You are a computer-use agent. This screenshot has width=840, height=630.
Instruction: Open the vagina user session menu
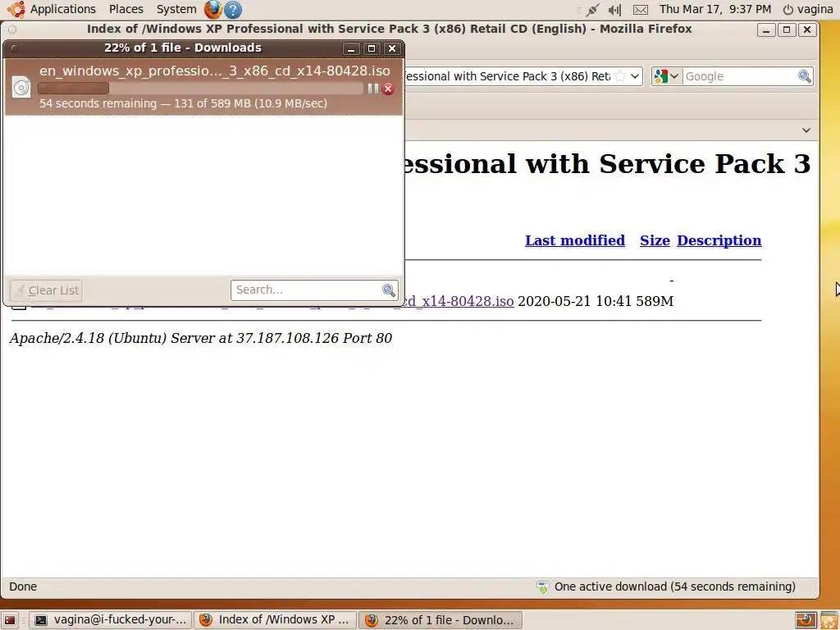(x=808, y=9)
